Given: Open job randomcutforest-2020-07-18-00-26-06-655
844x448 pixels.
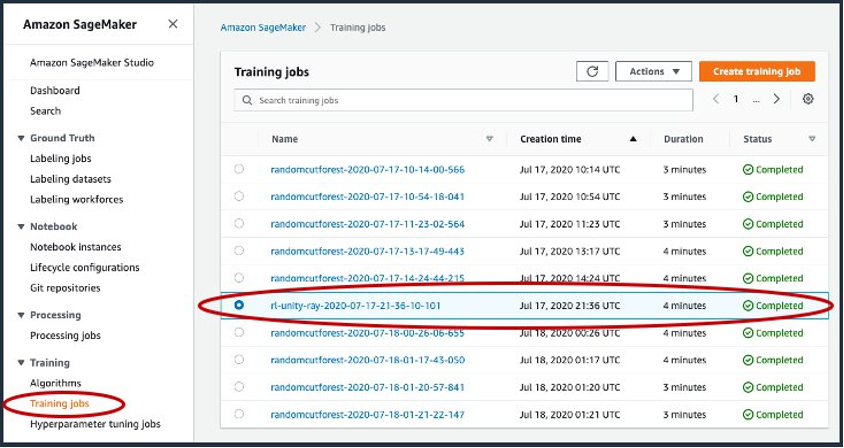Looking at the screenshot, I should point(368,333).
